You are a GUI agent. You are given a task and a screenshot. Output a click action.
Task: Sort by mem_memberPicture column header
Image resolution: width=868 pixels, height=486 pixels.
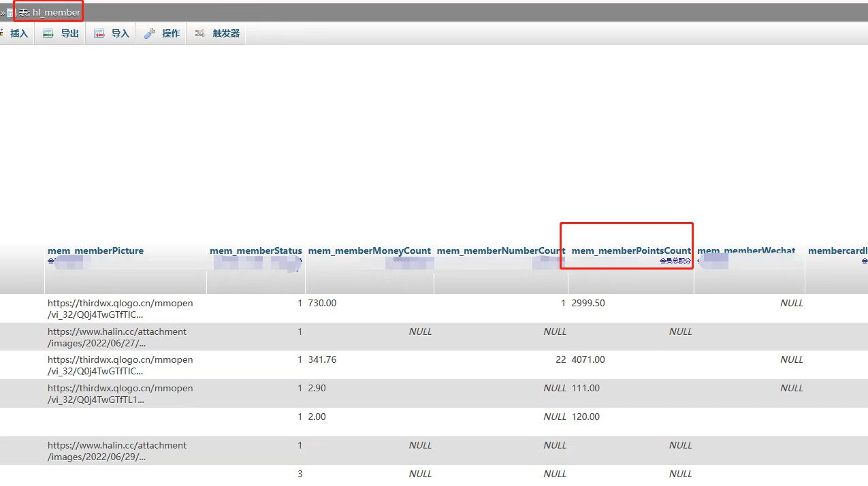point(95,250)
